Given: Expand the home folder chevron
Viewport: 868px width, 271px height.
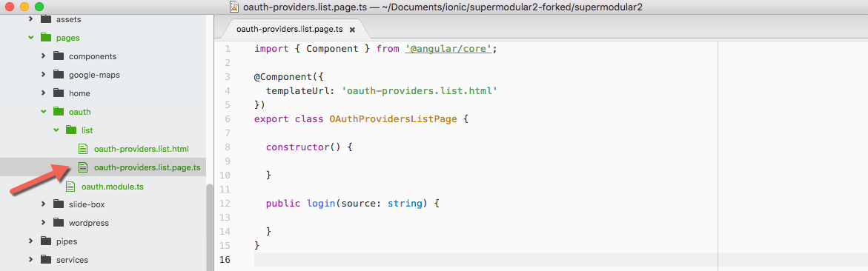Looking at the screenshot, I should [43, 93].
